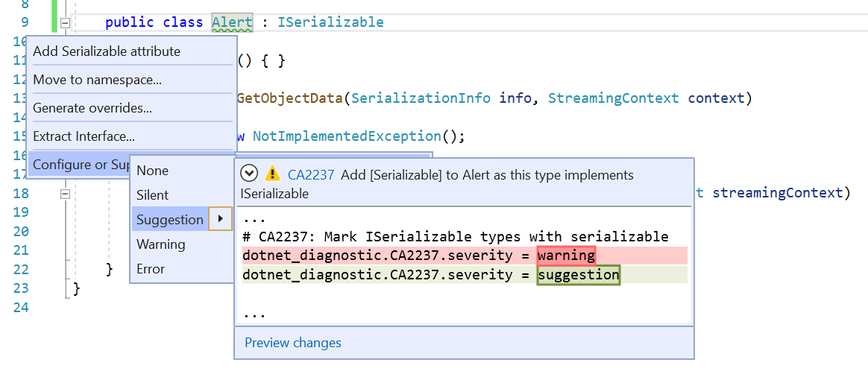Click line number 24 in the margin
Image resolution: width=868 pixels, height=374 pixels.
(20, 308)
